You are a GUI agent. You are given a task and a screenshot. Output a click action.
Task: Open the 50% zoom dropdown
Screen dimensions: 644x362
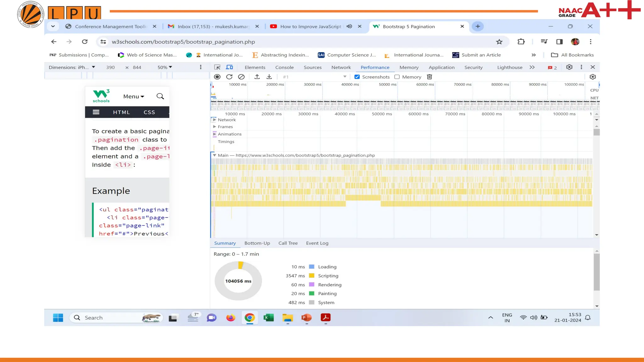pos(165,67)
